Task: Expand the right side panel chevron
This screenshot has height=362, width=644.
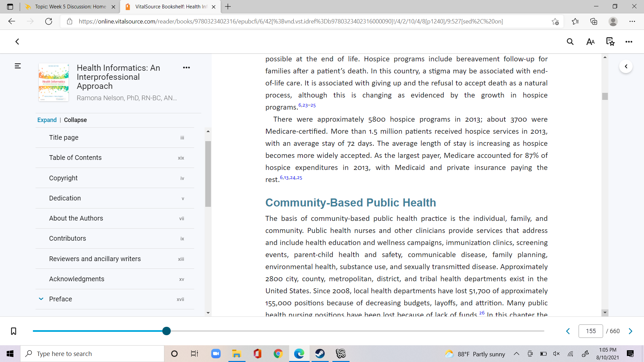Action: 626,66
